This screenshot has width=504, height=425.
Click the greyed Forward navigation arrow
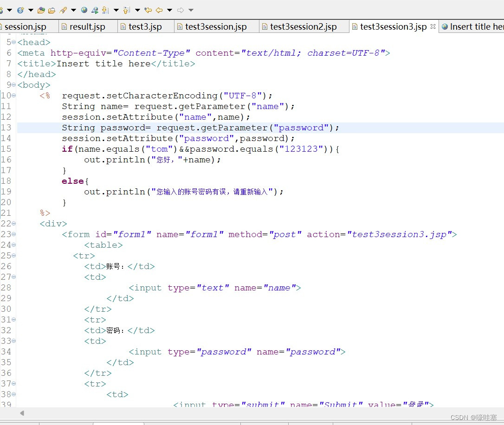pyautogui.click(x=181, y=10)
